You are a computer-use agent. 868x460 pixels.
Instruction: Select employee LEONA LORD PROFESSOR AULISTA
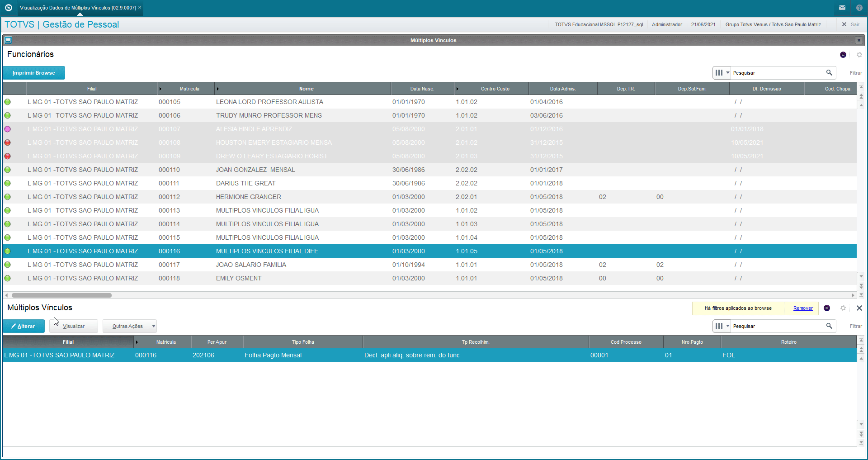(429, 102)
